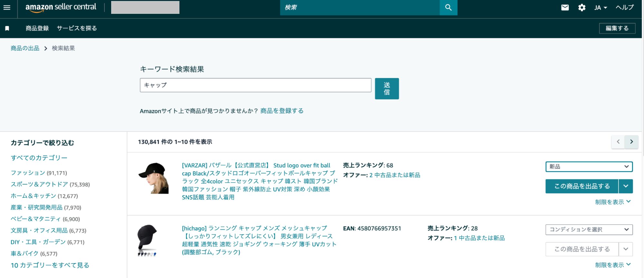Open the JA language dropdown

point(601,7)
